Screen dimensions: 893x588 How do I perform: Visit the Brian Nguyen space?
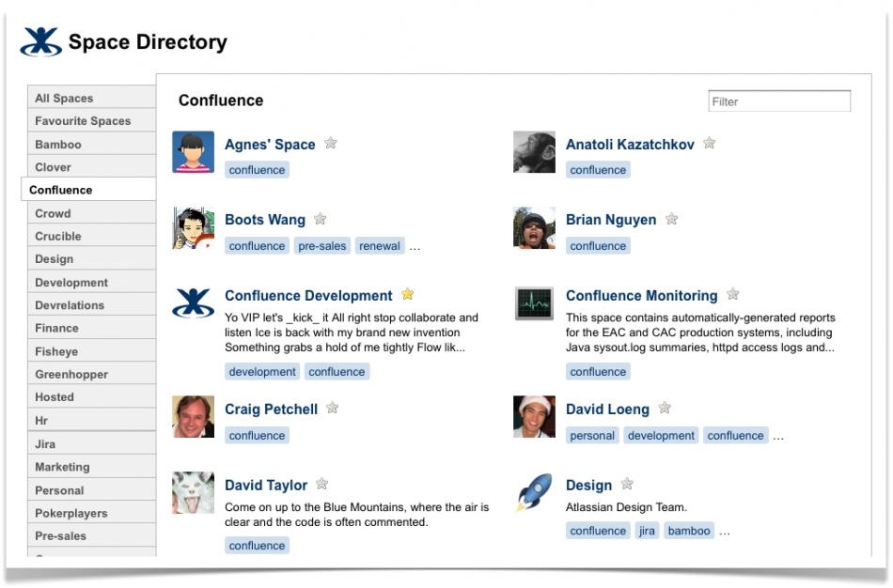click(610, 220)
